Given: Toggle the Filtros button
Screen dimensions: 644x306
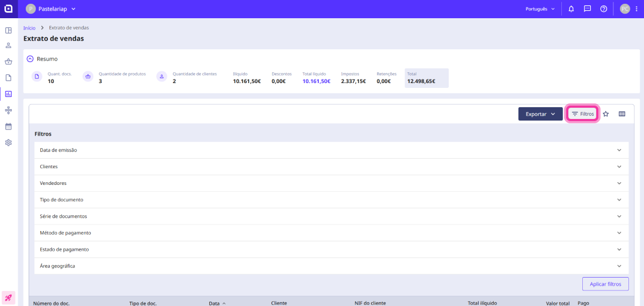Looking at the screenshot, I should pyautogui.click(x=582, y=114).
